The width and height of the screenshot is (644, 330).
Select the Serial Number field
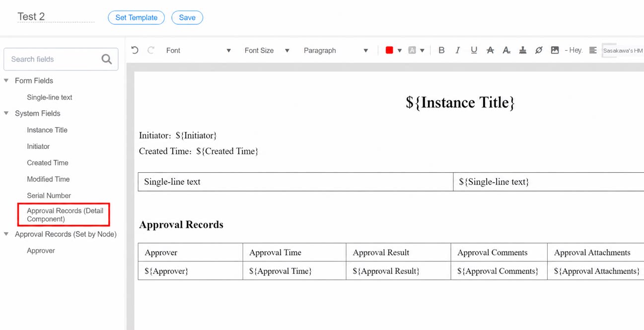point(49,196)
